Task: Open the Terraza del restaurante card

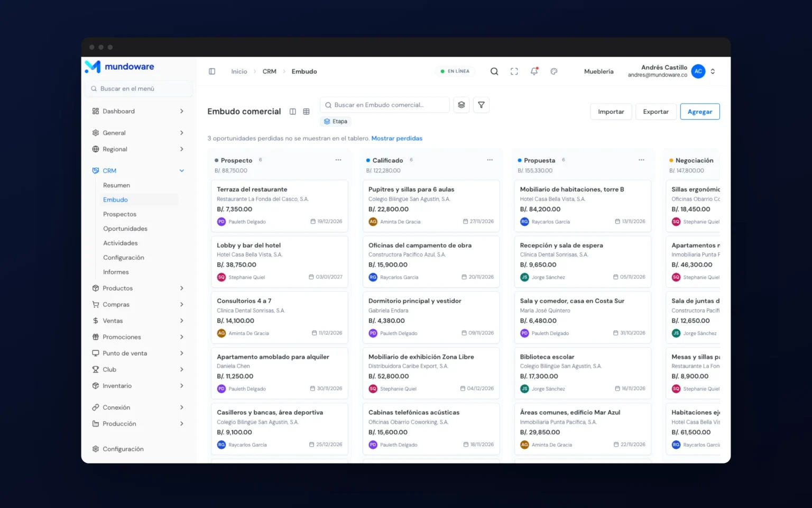Action: 280,205
